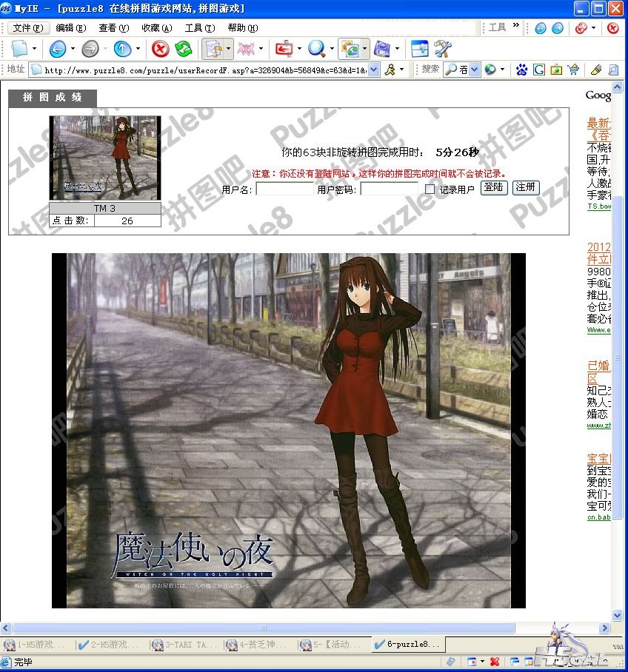Expand the address bar URL dropdown
The height and width of the screenshot is (672, 628).
coord(374,70)
